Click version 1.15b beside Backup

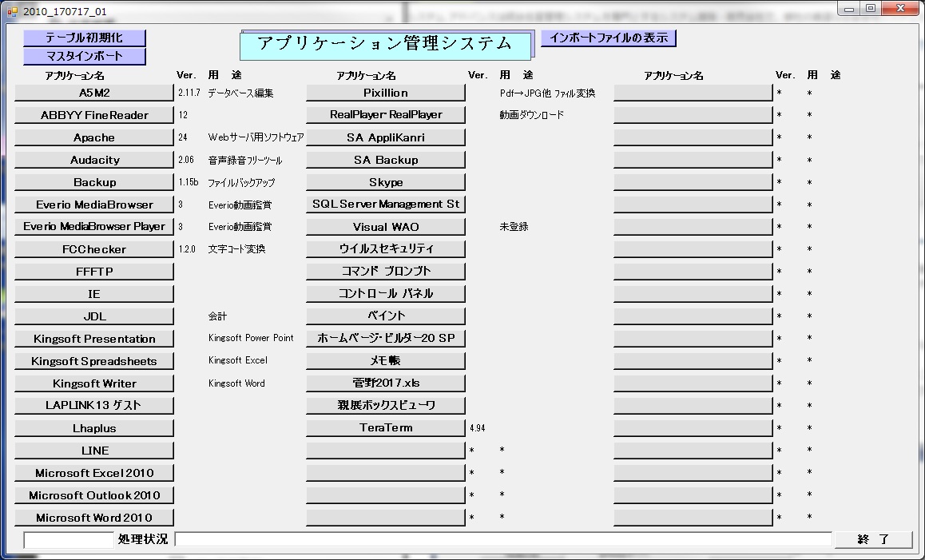[x=189, y=182]
